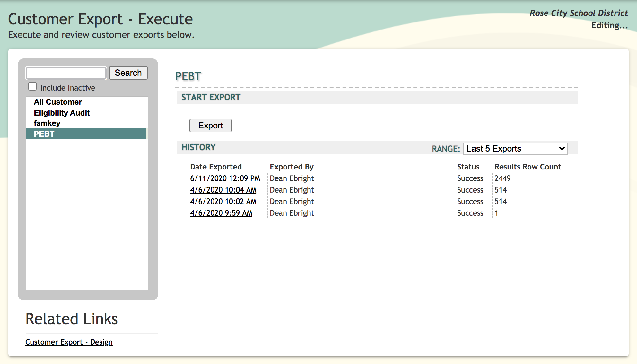Click the export search text field

point(66,73)
